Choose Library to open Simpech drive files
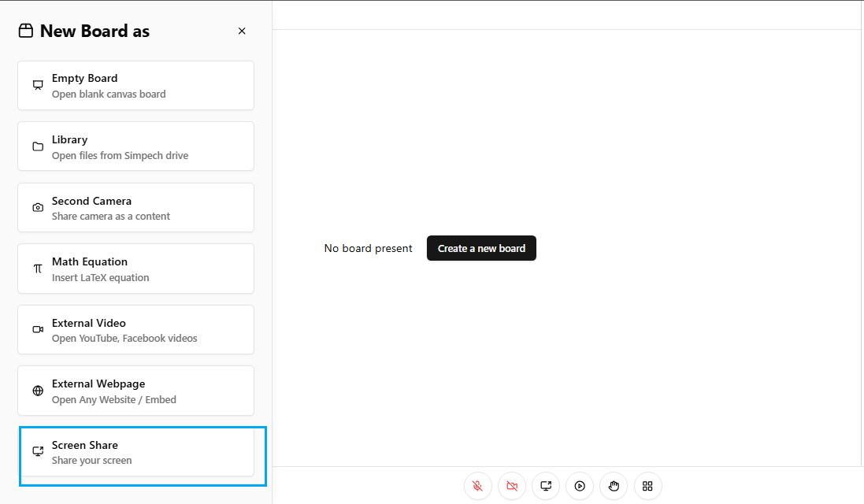The image size is (864, 504). pyautogui.click(x=135, y=146)
